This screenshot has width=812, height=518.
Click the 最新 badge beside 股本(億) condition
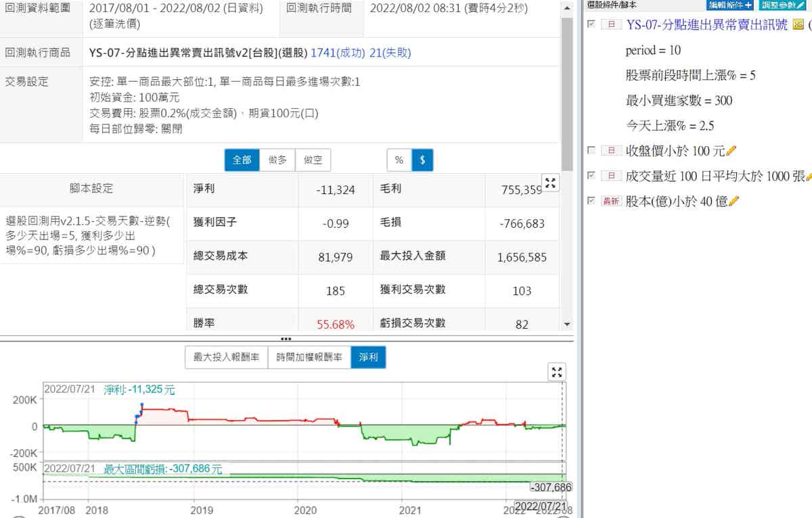[x=611, y=201]
